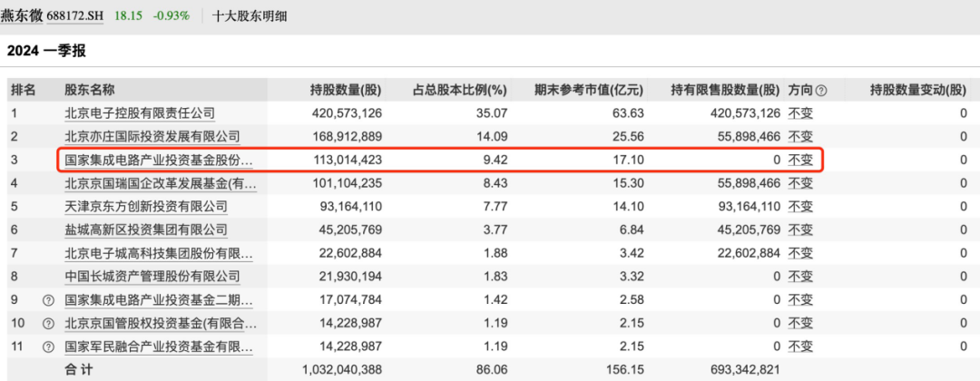Image resolution: width=980 pixels, height=381 pixels.
Task: Click the 合计 total label
Action: point(79,370)
